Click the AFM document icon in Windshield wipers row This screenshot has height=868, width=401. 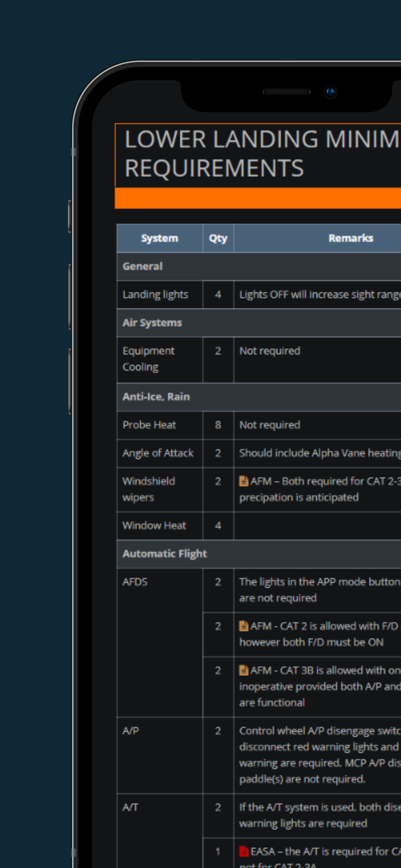(x=243, y=481)
